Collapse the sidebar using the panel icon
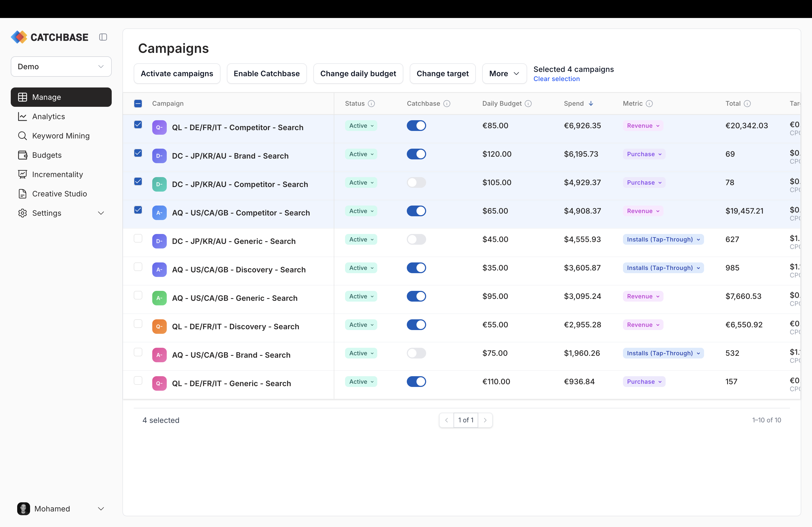812x527 pixels. (103, 37)
